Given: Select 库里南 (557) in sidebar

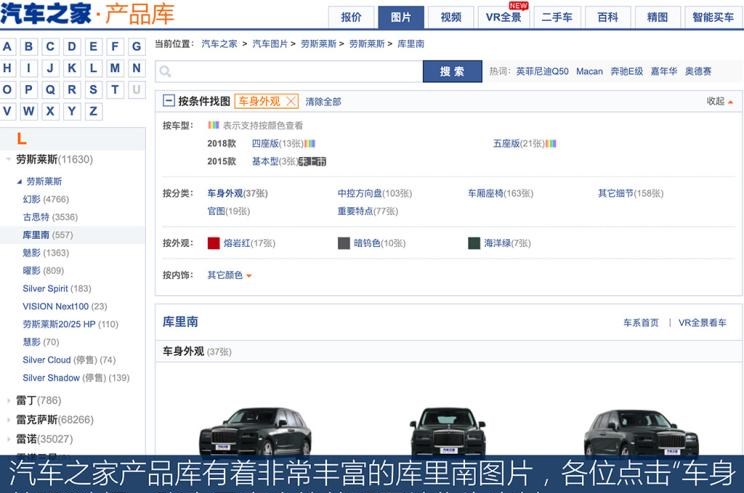Looking at the screenshot, I should 48,235.
